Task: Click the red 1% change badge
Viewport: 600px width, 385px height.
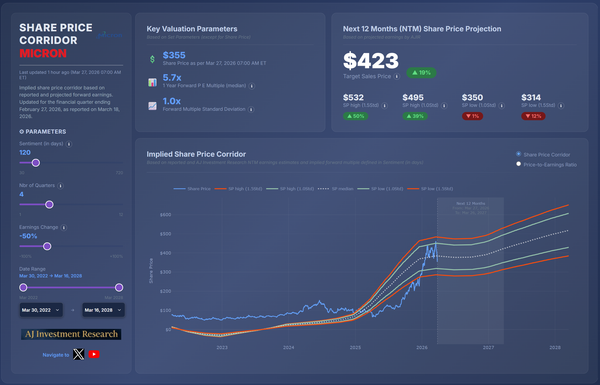Action: [473, 116]
